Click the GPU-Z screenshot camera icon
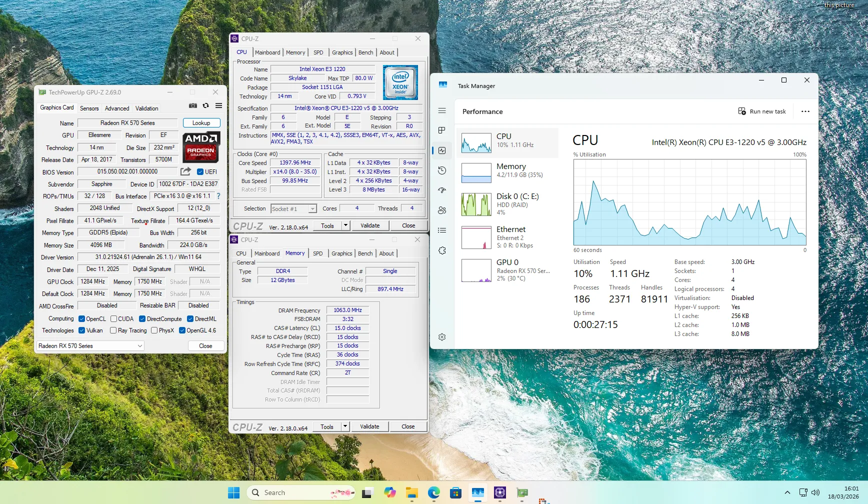Image resolution: width=868 pixels, height=504 pixels. (193, 106)
